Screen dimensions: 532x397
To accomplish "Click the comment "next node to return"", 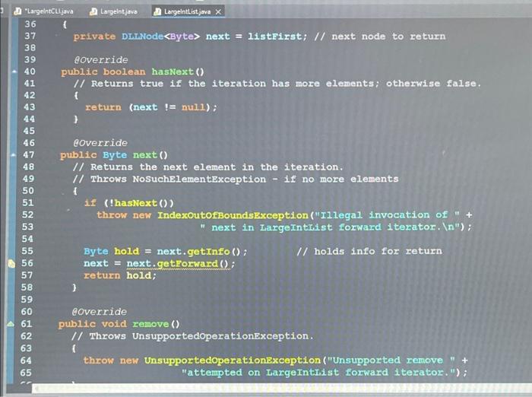I will (x=380, y=37).
